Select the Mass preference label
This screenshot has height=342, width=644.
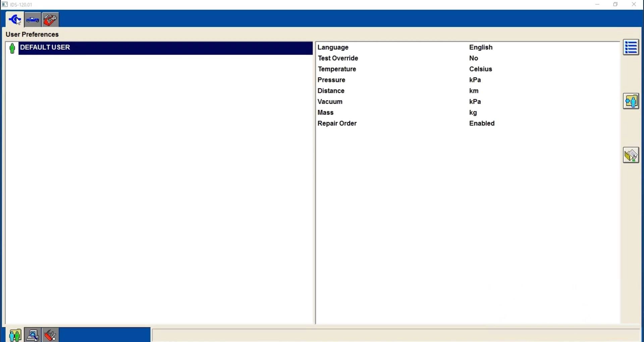(325, 113)
